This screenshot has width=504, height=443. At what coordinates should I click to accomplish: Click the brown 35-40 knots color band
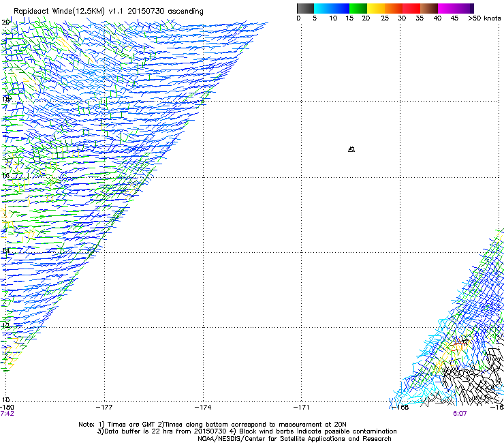pos(429,8)
